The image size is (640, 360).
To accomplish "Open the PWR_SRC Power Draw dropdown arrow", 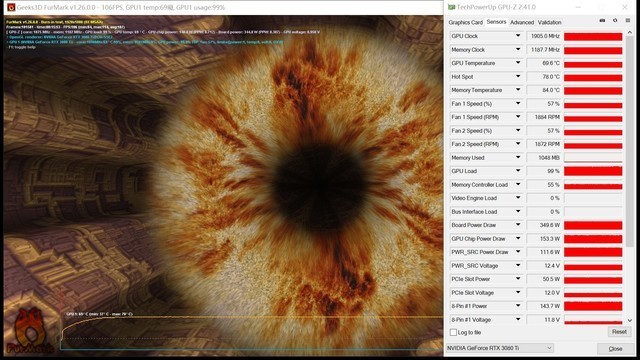I will point(518,252).
